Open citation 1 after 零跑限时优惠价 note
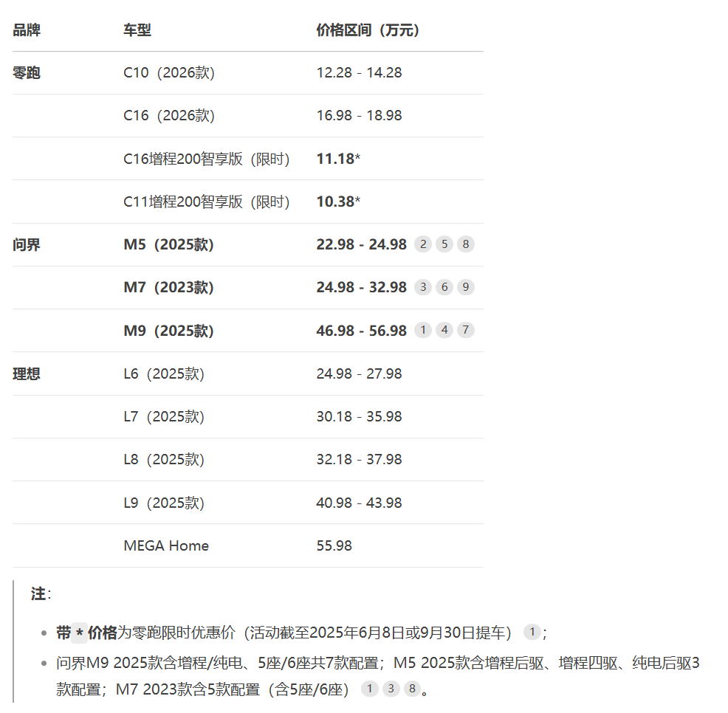728x713 pixels. pyautogui.click(x=532, y=632)
